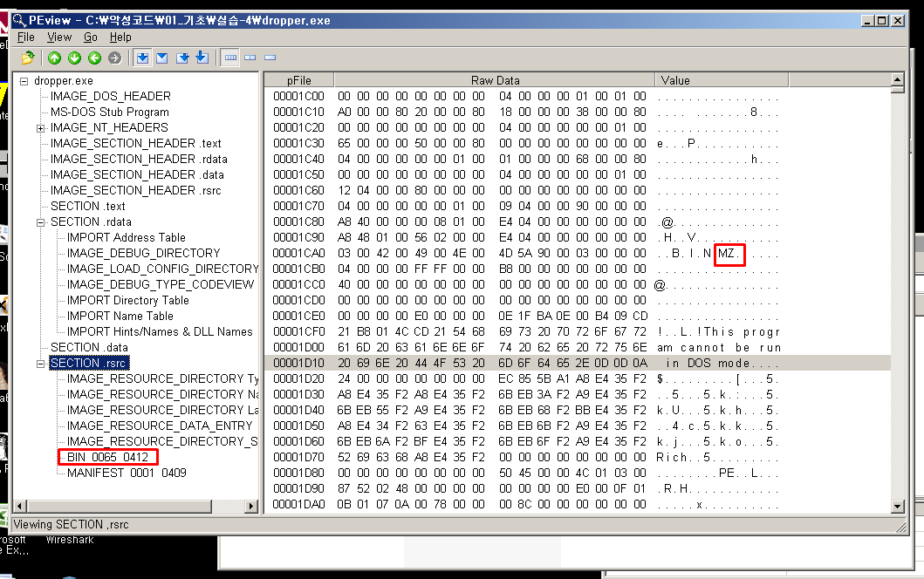Select MS-DOS Stub Program in the tree
The width and height of the screenshot is (924, 579).
[x=110, y=112]
